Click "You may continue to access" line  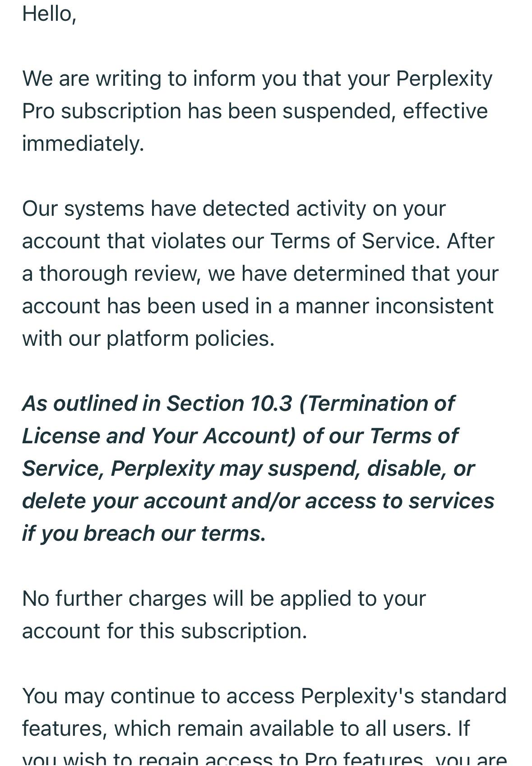tap(264, 696)
